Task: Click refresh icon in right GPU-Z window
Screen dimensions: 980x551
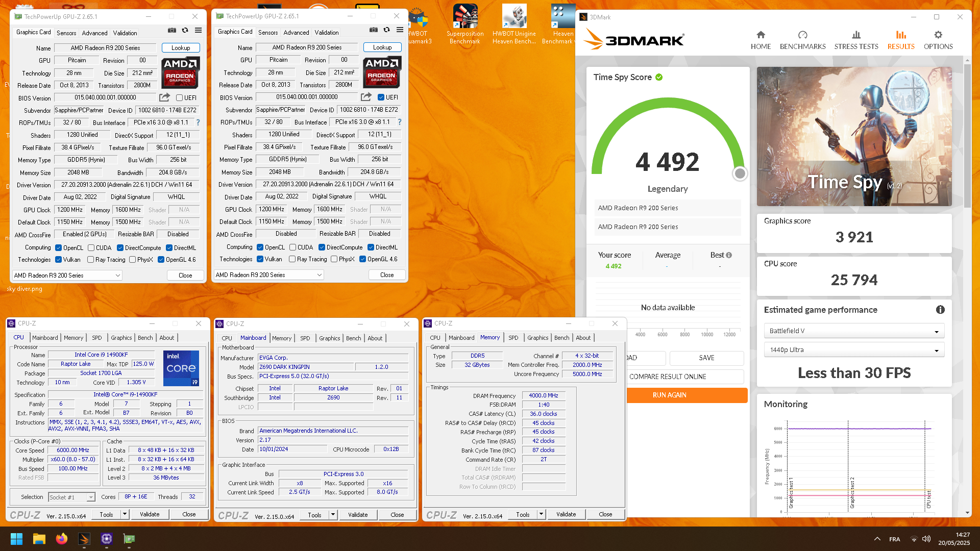Action: [x=387, y=30]
